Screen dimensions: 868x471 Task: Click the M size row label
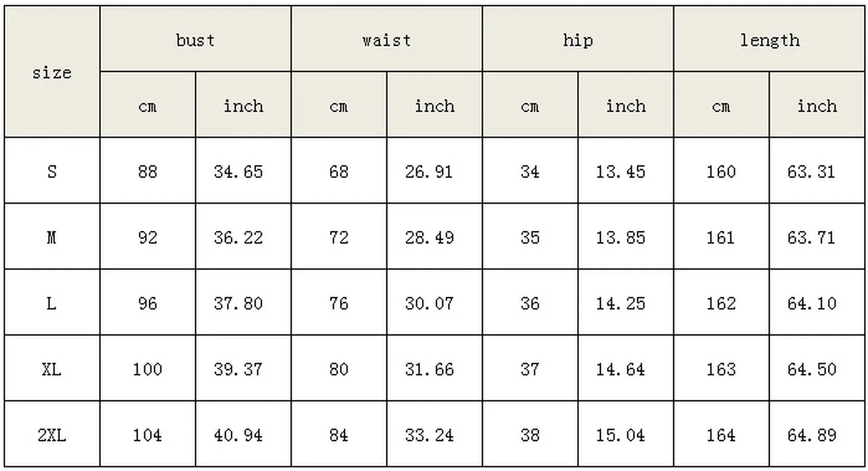click(x=52, y=238)
